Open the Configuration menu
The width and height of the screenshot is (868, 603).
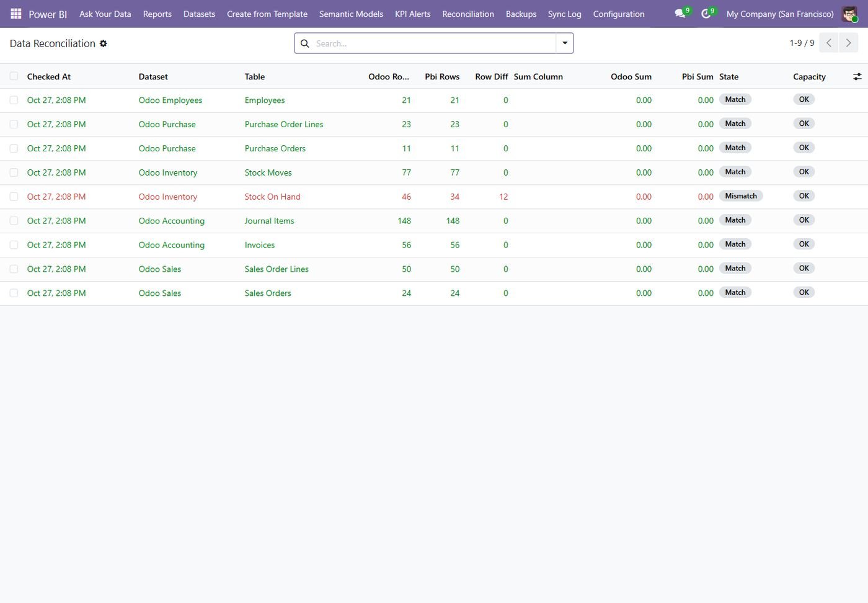coord(619,14)
